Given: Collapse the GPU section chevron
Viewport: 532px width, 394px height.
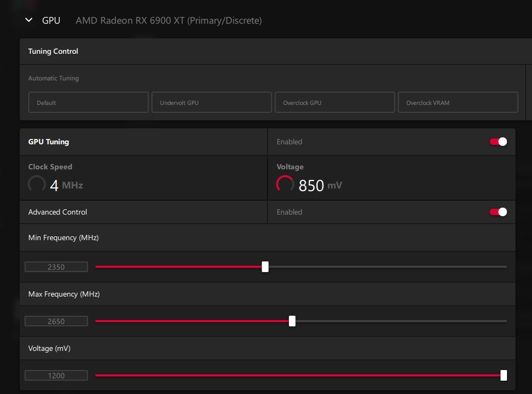Looking at the screenshot, I should pyautogui.click(x=29, y=21).
